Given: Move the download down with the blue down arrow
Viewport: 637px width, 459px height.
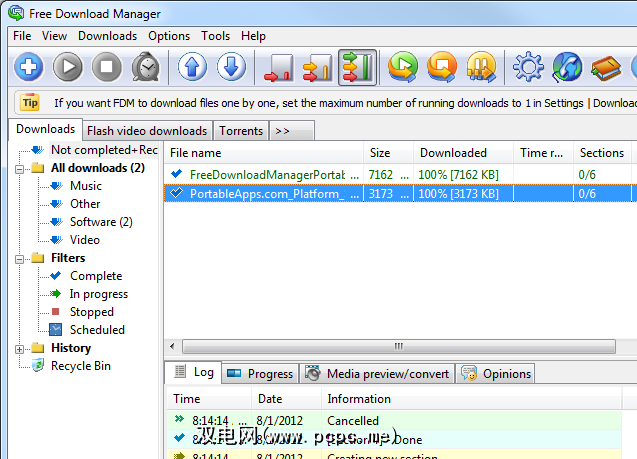Looking at the screenshot, I should 232,67.
